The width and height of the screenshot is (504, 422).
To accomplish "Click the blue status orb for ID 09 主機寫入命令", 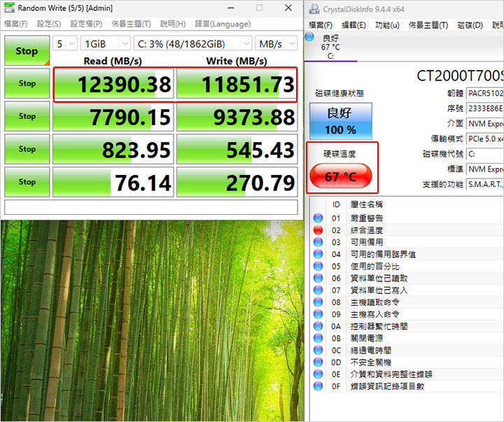I will click(318, 314).
